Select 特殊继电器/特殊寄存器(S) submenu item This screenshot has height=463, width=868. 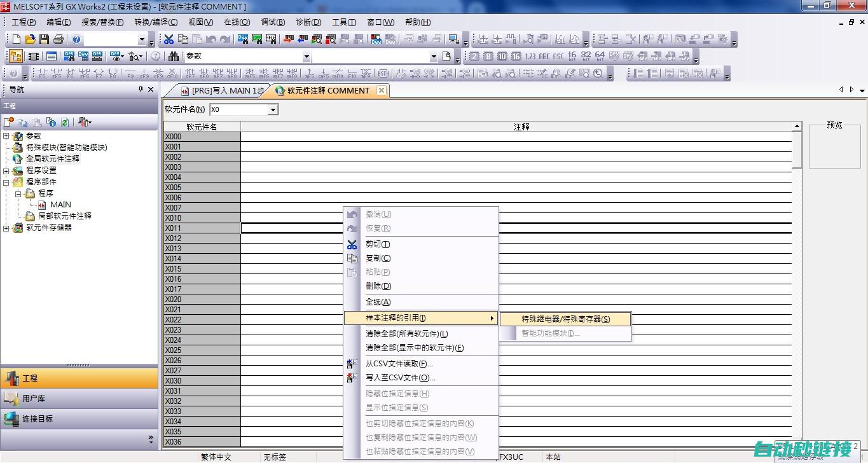[x=565, y=319]
